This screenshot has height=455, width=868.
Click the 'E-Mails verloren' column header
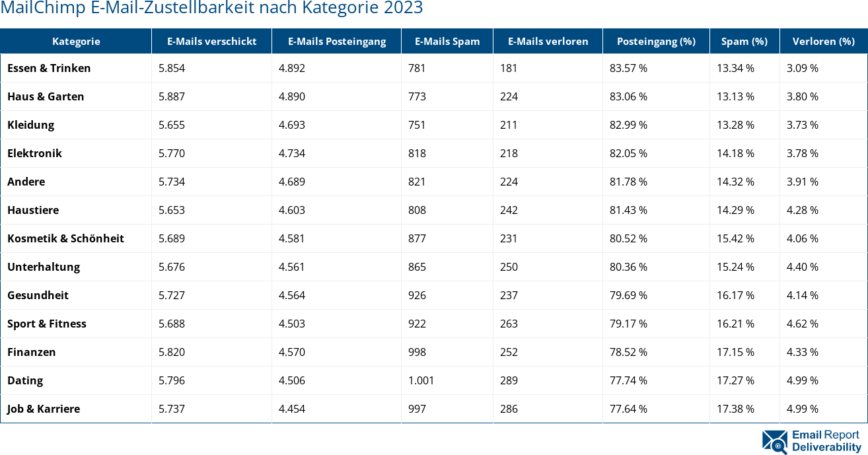(547, 41)
